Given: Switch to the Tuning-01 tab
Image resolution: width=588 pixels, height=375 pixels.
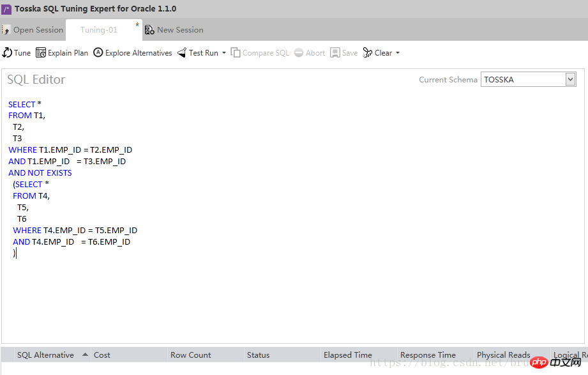Looking at the screenshot, I should (99, 30).
